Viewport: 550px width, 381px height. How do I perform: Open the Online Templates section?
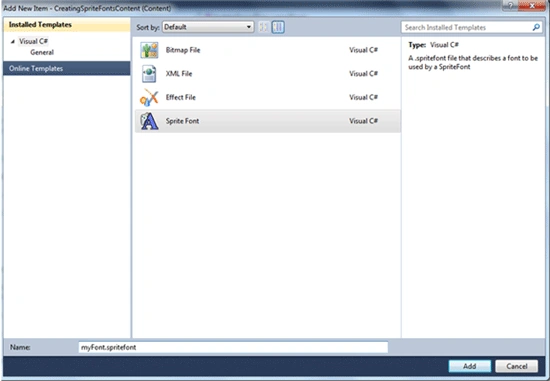click(x=67, y=68)
